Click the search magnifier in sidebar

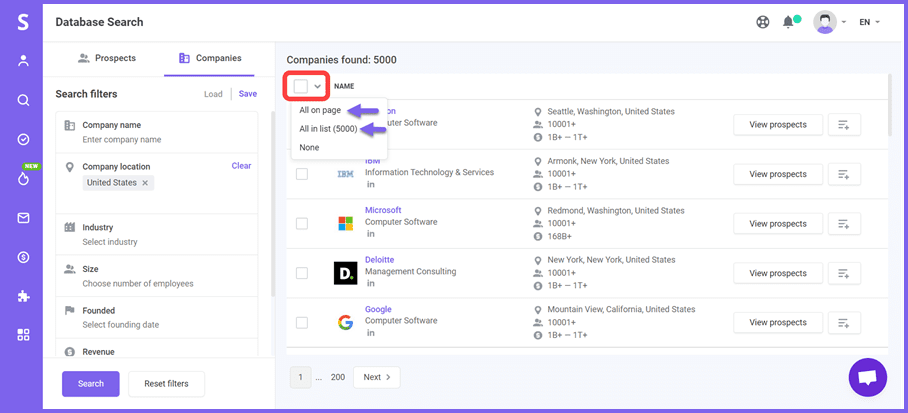[x=23, y=100]
